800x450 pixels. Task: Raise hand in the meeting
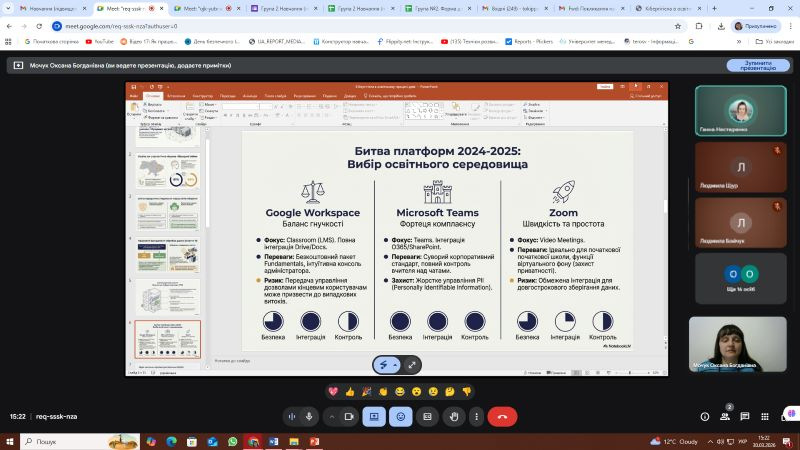[454, 417]
